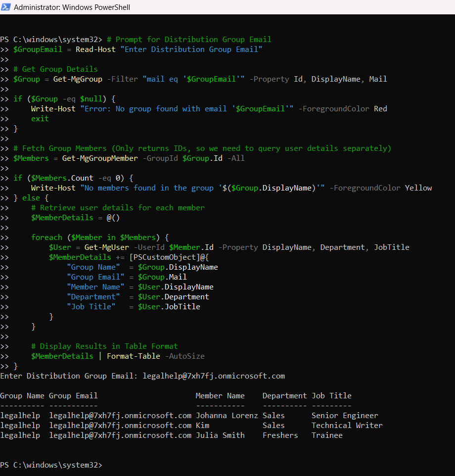Click the Read-Host command
Image resolution: width=455 pixels, height=476 pixels.
pyautogui.click(x=95, y=49)
